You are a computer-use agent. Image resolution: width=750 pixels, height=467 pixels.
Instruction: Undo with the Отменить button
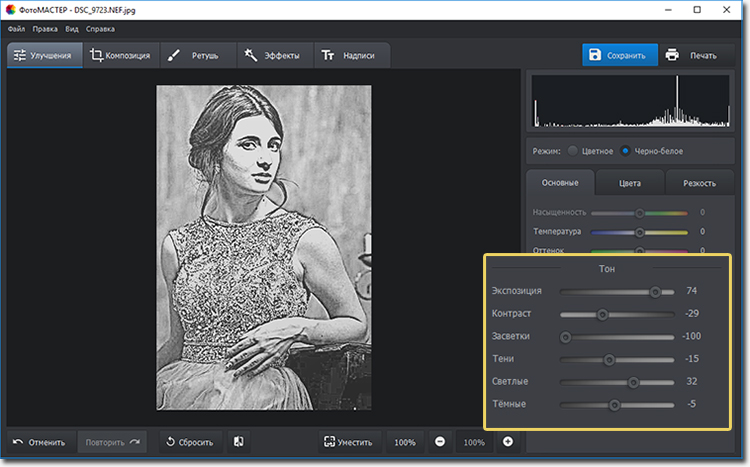pyautogui.click(x=40, y=441)
